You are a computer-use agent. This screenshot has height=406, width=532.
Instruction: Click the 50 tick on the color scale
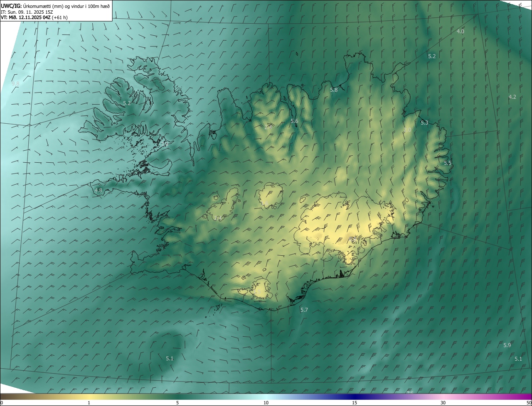(x=529, y=403)
